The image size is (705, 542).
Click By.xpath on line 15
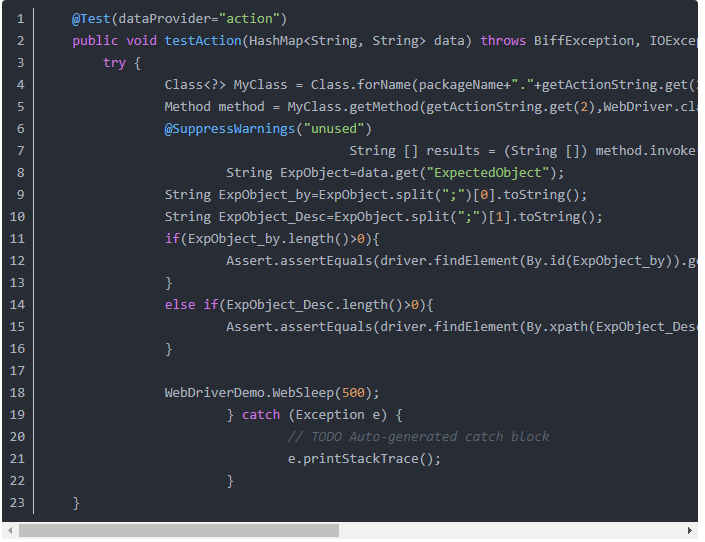coord(557,327)
